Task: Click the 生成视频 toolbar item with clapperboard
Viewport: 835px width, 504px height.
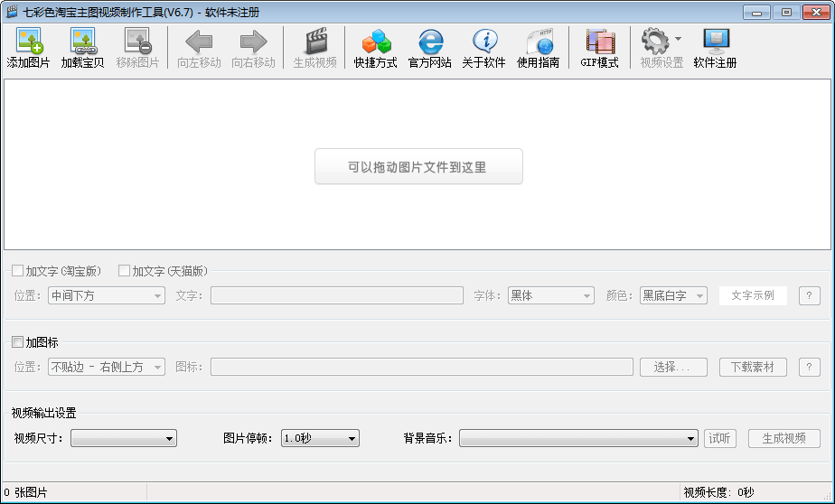Action: point(314,49)
